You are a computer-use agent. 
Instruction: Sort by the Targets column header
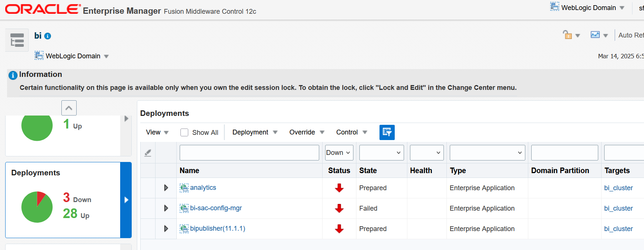point(617,171)
